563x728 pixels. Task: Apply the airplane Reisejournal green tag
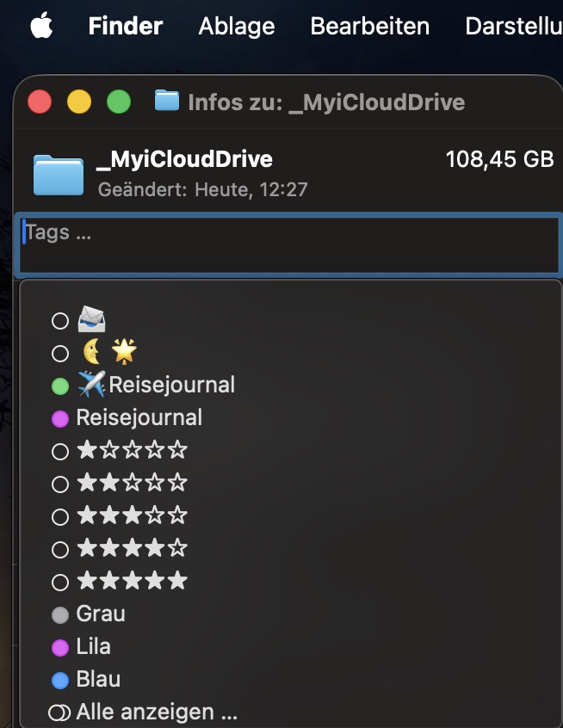pos(143,385)
